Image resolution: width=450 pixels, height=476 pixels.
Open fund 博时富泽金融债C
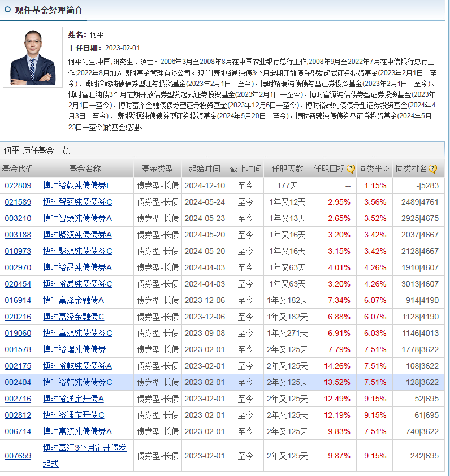tap(73, 317)
